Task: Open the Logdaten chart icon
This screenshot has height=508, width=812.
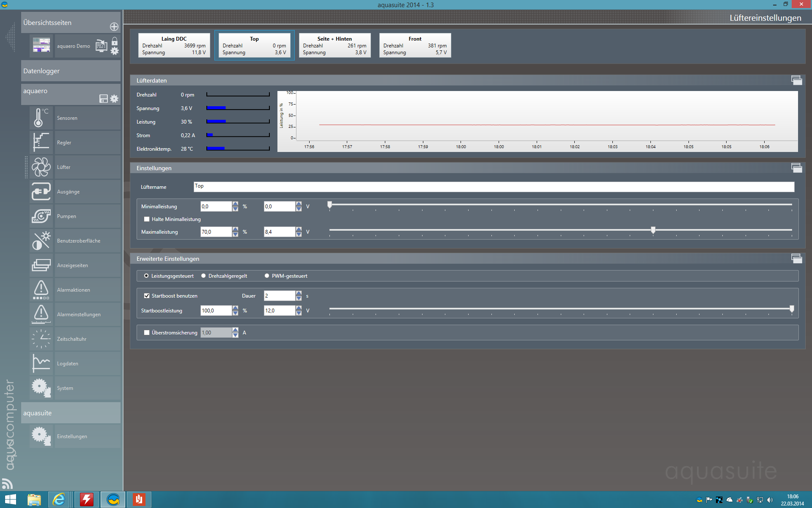Action: pos(41,364)
